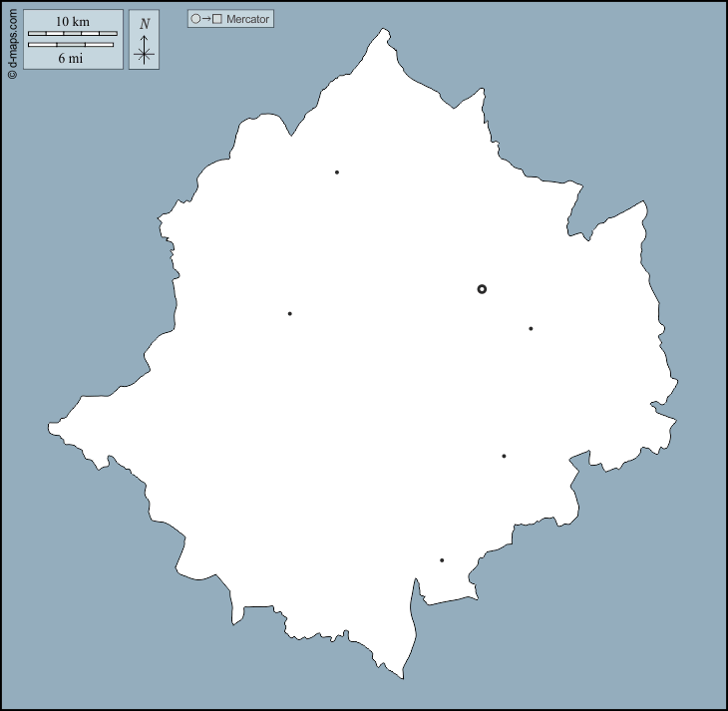
Task: Click the Mercator projection label
Action: click(247, 19)
